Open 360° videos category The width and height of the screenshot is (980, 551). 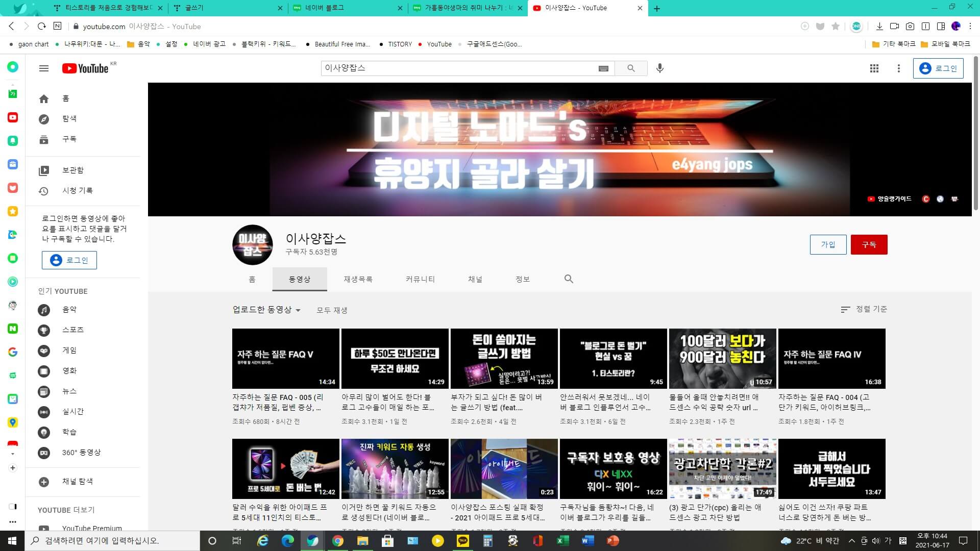tap(83, 453)
